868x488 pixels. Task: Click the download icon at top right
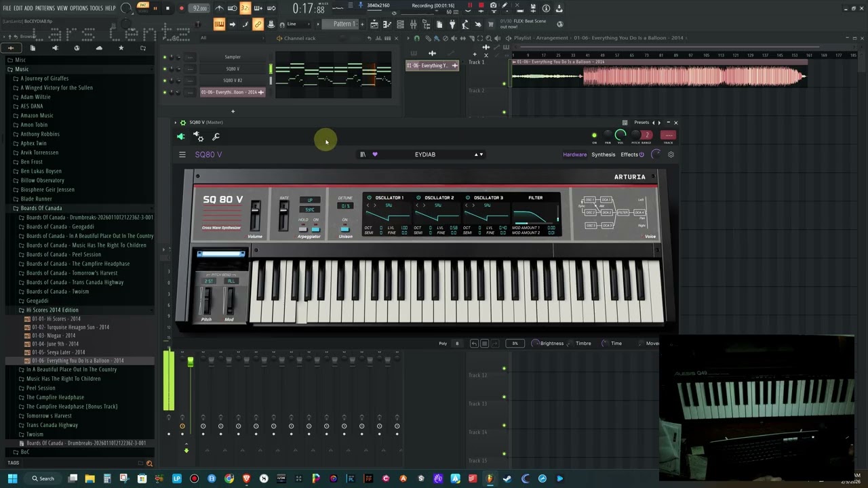(559, 8)
